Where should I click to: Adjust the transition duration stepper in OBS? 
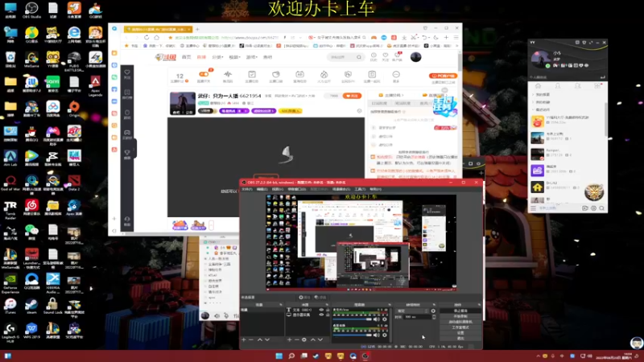tap(434, 317)
